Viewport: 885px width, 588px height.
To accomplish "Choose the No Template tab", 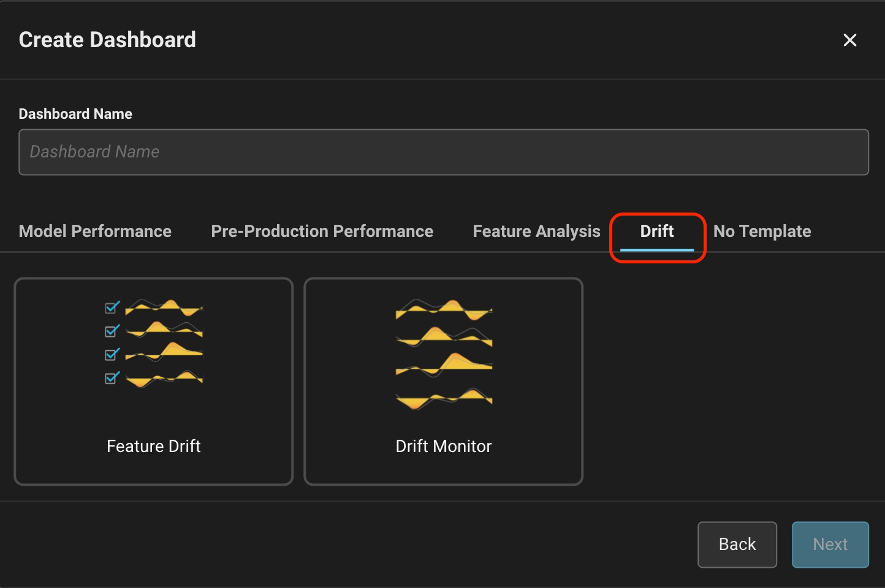I will tap(762, 232).
